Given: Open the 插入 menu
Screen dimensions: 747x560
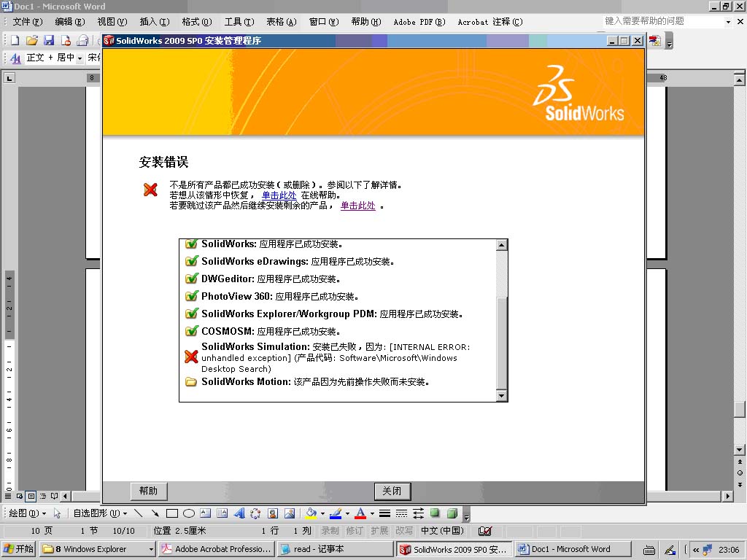Looking at the screenshot, I should tap(155, 22).
